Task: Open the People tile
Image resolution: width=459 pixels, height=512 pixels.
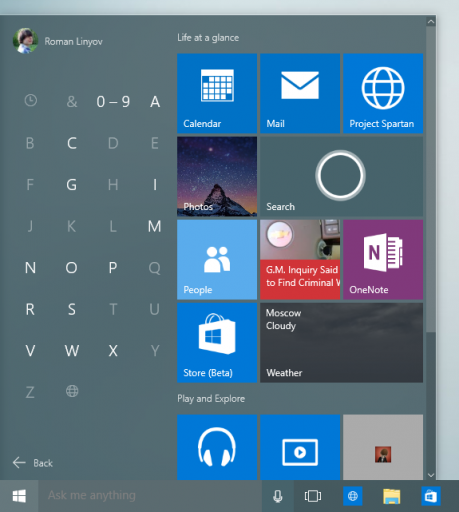Action: pos(217,259)
